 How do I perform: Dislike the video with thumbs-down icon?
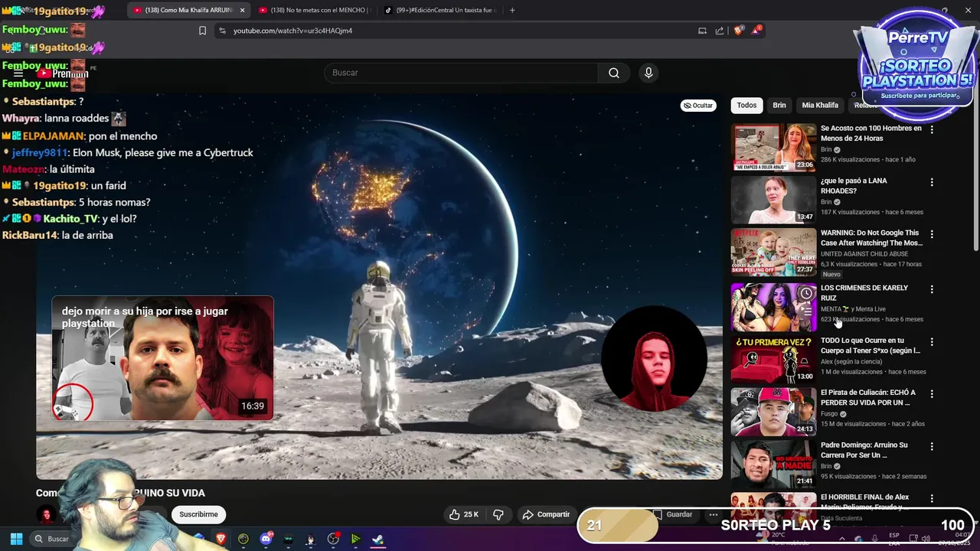click(x=498, y=514)
